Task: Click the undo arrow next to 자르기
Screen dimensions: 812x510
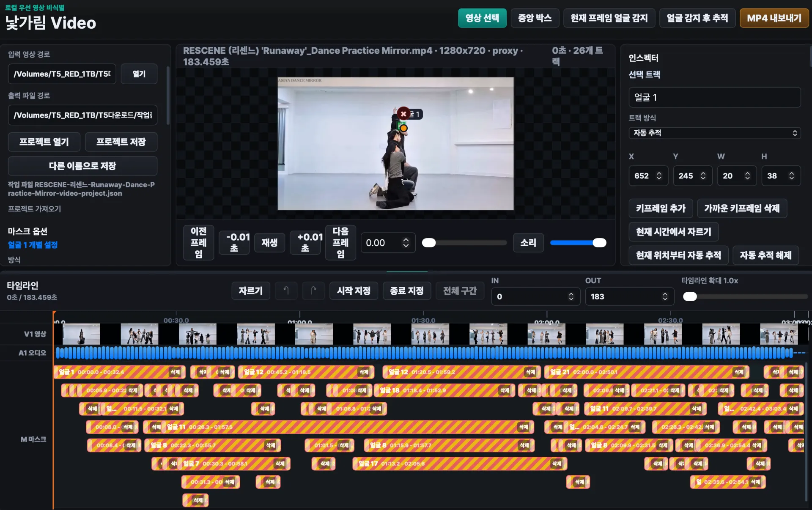Action: (x=286, y=291)
